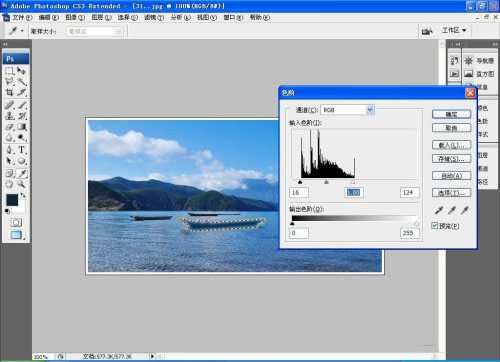Open the 工作区 workspace dropdown
Viewport: 500px width, 362px height.
tap(454, 30)
